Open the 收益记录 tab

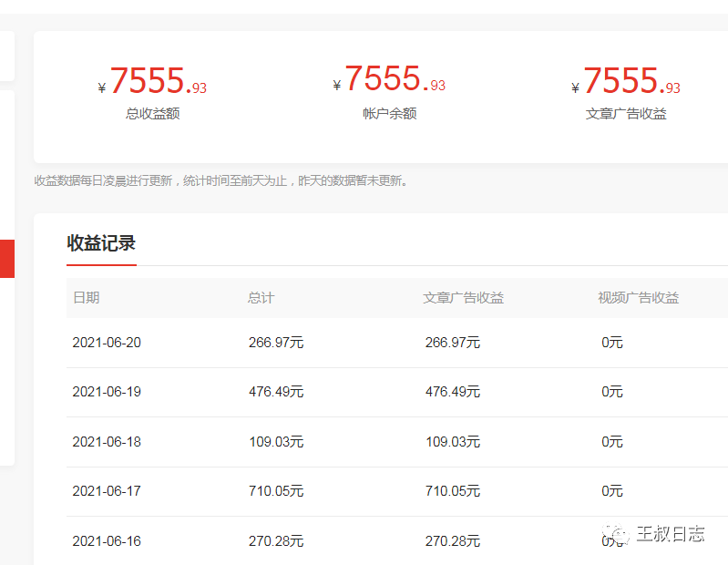[101, 243]
